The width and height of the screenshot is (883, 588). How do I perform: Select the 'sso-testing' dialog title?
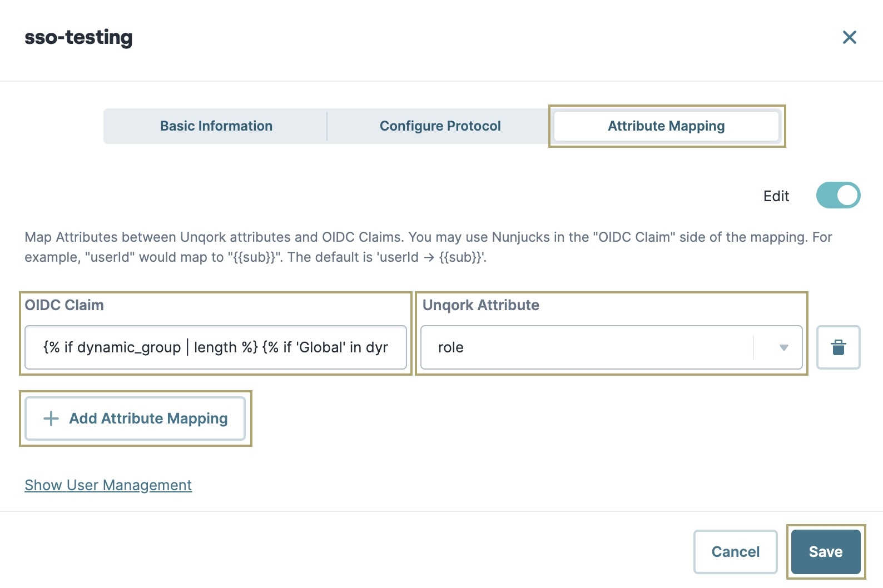coord(78,37)
